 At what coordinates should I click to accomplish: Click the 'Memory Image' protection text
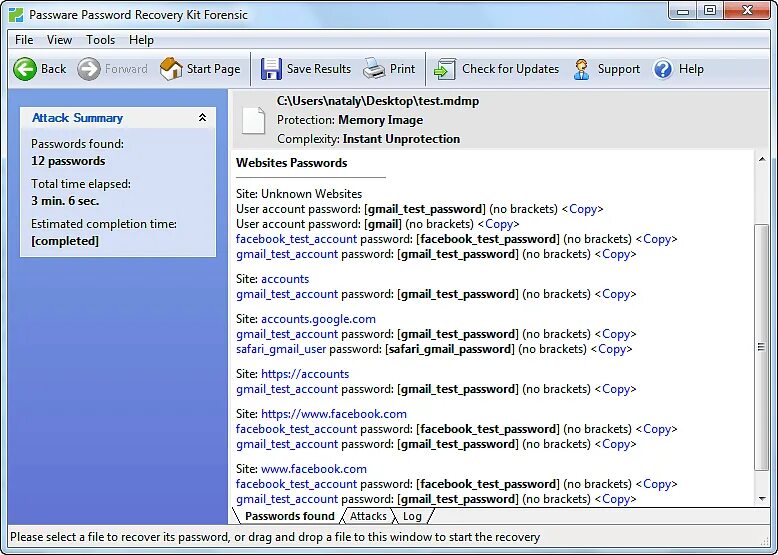point(381,120)
